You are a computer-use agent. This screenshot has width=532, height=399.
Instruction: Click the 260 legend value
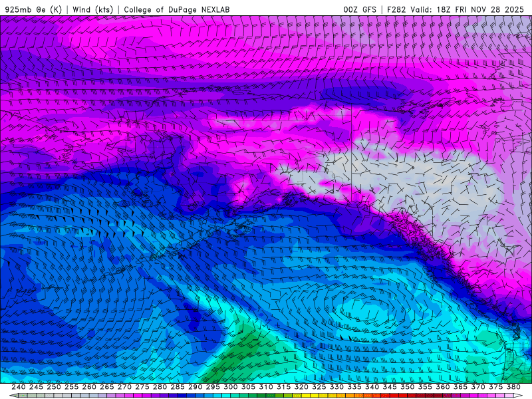click(x=89, y=387)
